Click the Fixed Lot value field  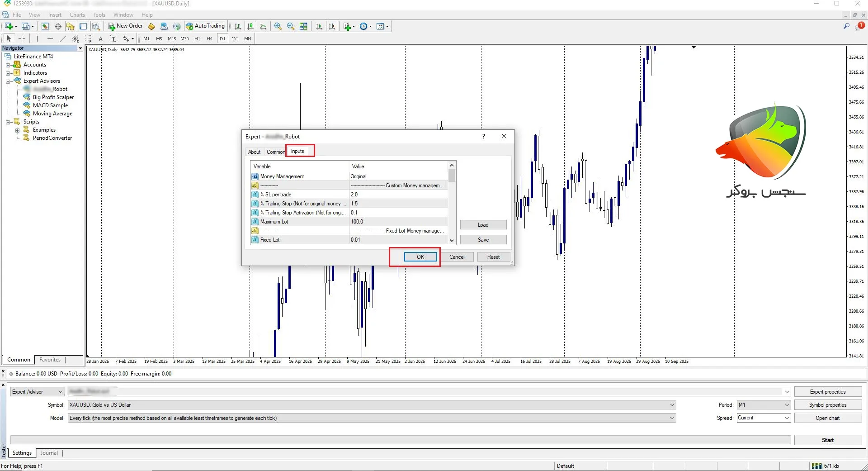398,240
